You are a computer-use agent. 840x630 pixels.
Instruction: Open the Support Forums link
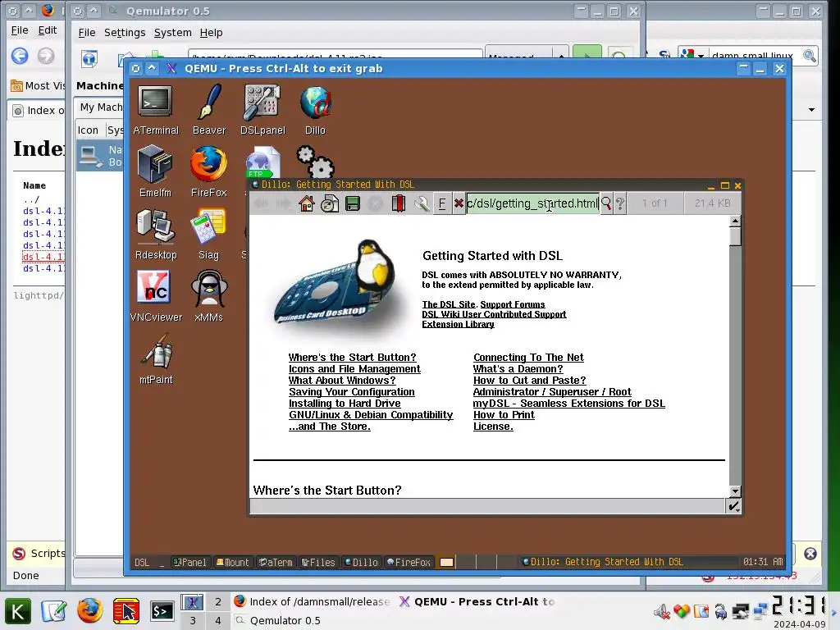[512, 304]
